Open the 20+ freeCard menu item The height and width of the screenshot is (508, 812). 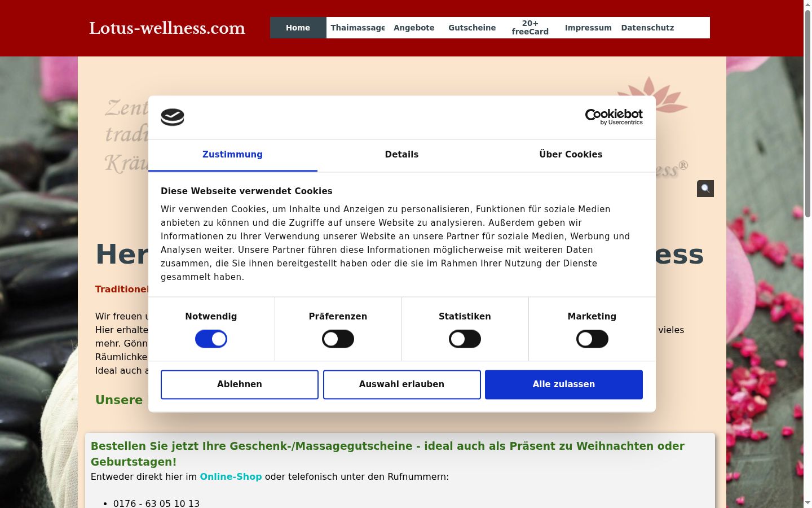(530, 28)
